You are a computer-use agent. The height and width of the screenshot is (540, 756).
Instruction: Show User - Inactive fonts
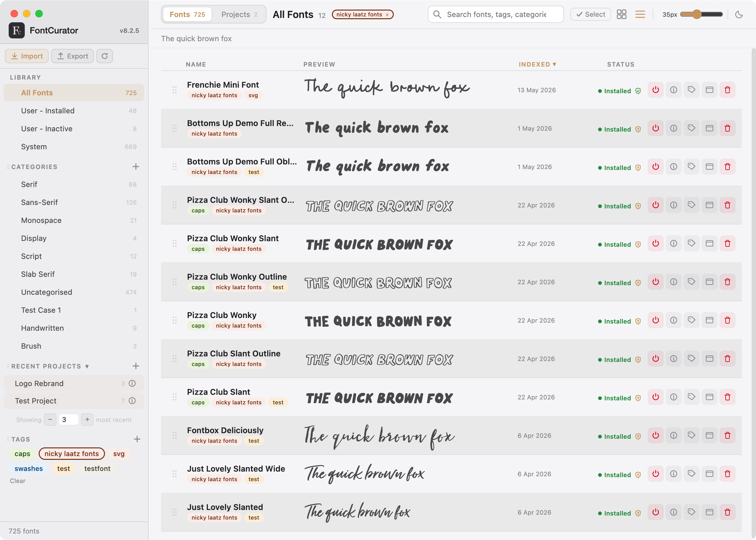(x=74, y=129)
